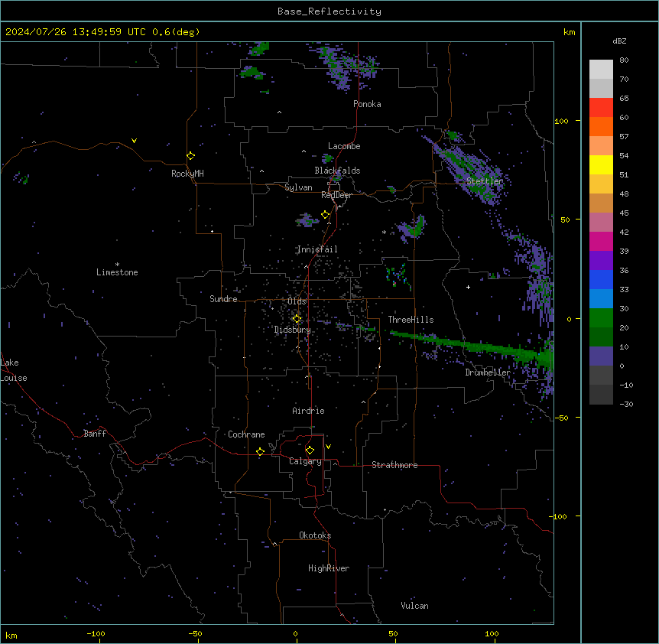Click the RedDeer city label
This screenshot has width=659, height=644.
coord(336,195)
